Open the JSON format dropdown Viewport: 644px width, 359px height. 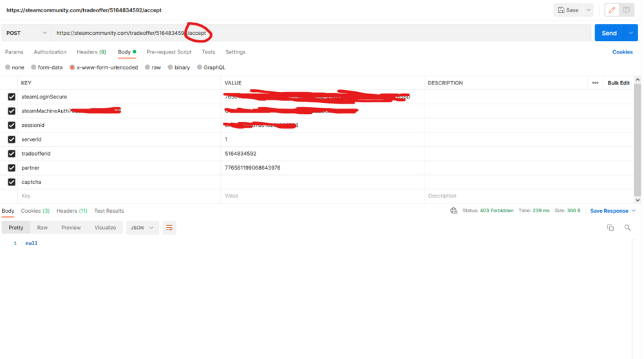[x=142, y=228]
